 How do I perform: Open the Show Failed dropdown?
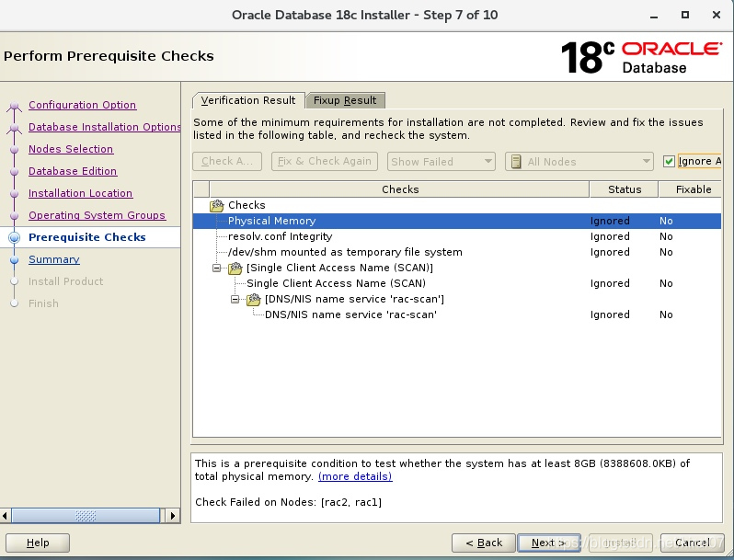tap(441, 162)
